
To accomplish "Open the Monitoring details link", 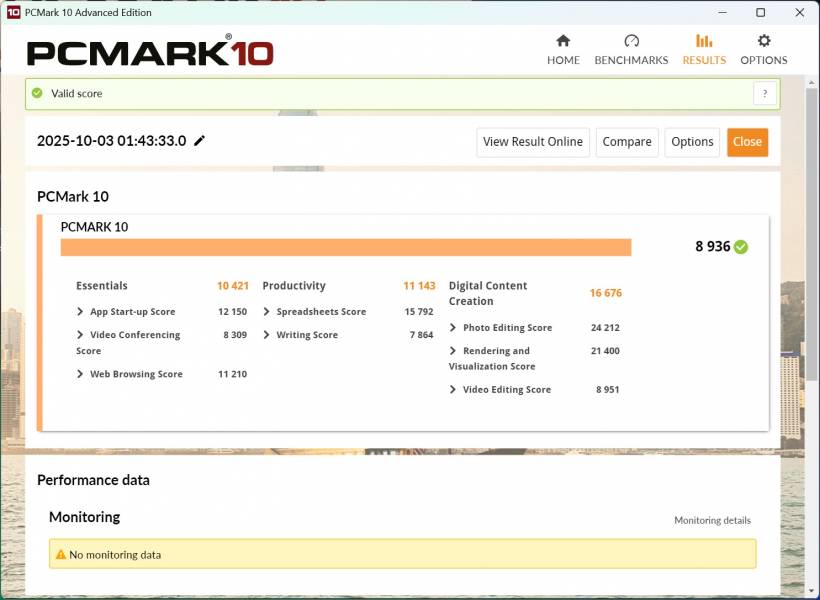I will coord(712,521).
